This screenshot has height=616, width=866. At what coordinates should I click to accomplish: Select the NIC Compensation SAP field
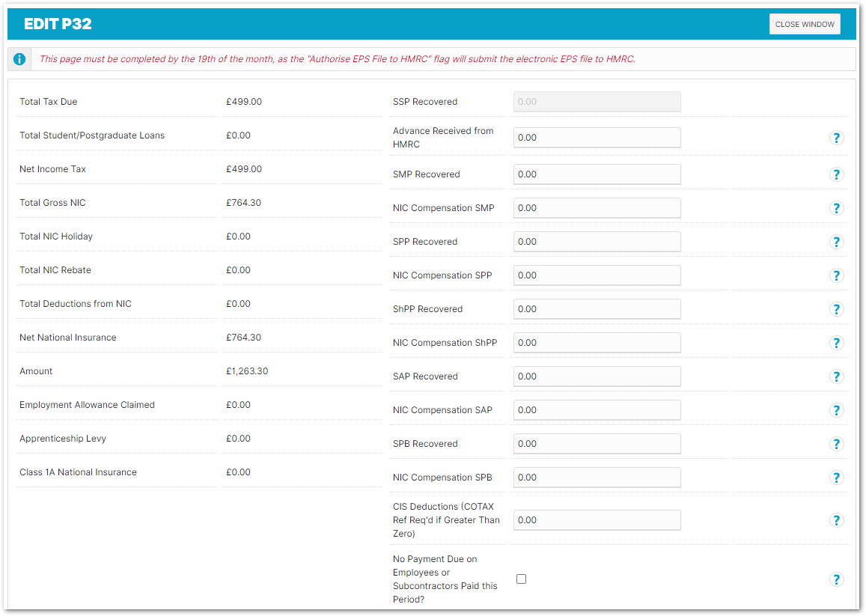tap(597, 410)
